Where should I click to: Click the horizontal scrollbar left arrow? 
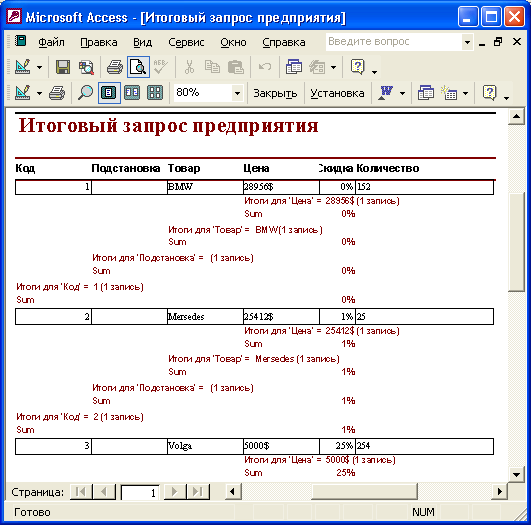pos(233,491)
